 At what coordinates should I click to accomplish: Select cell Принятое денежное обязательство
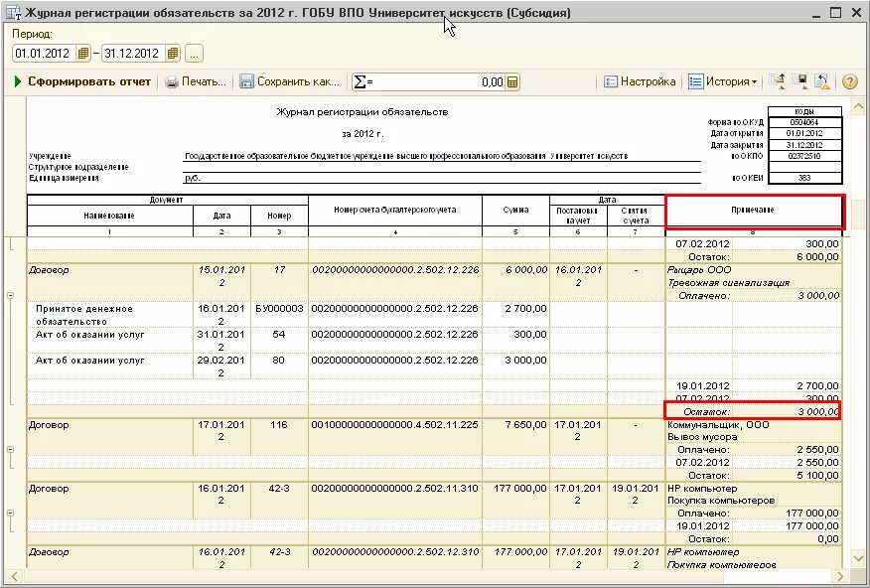tap(111, 315)
